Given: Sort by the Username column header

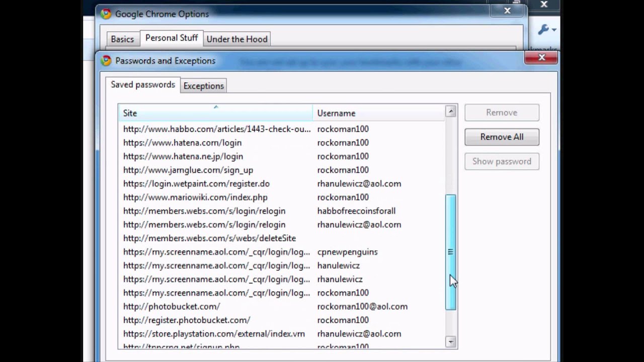Looking at the screenshot, I should pyautogui.click(x=379, y=113).
